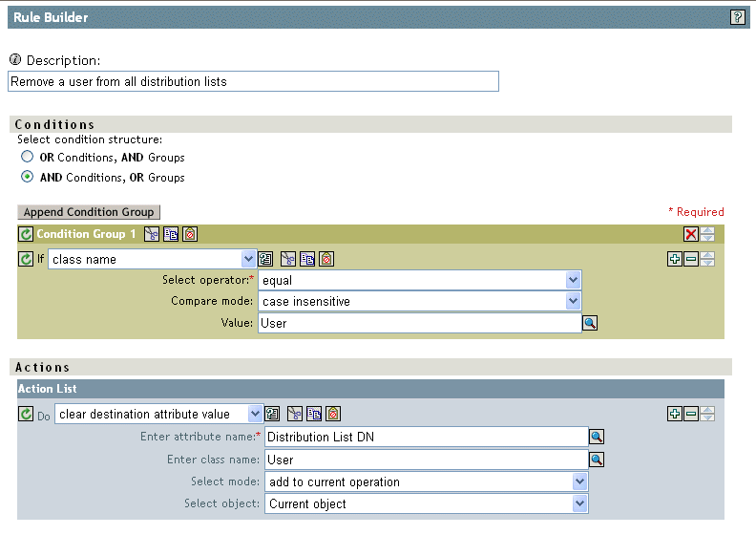756x535 pixels.
Task: Focus the Description text field
Action: 254,81
